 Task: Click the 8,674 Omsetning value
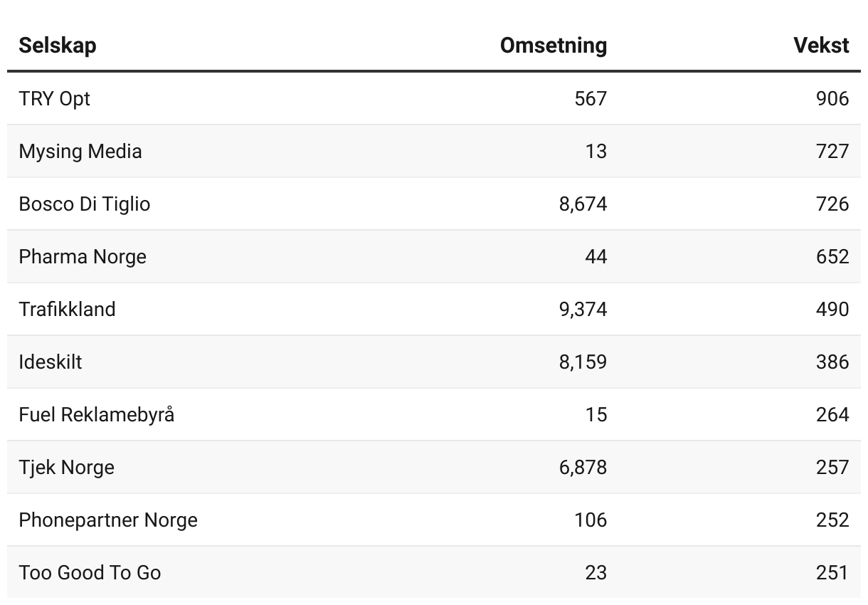coord(583,204)
